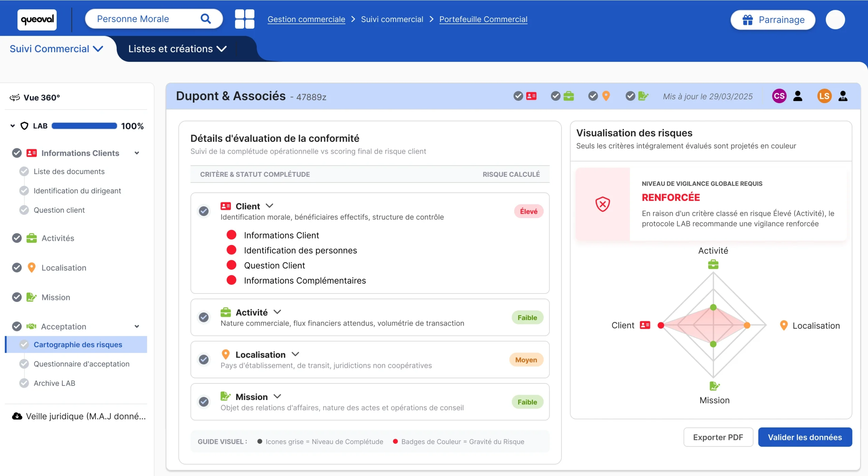Expand the Activité criterion chevron
Viewport: 868px width, 476px height.
[277, 312]
